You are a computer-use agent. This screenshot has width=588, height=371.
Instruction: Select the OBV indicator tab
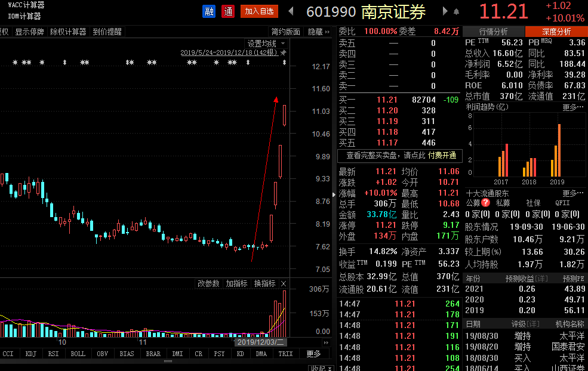102,354
